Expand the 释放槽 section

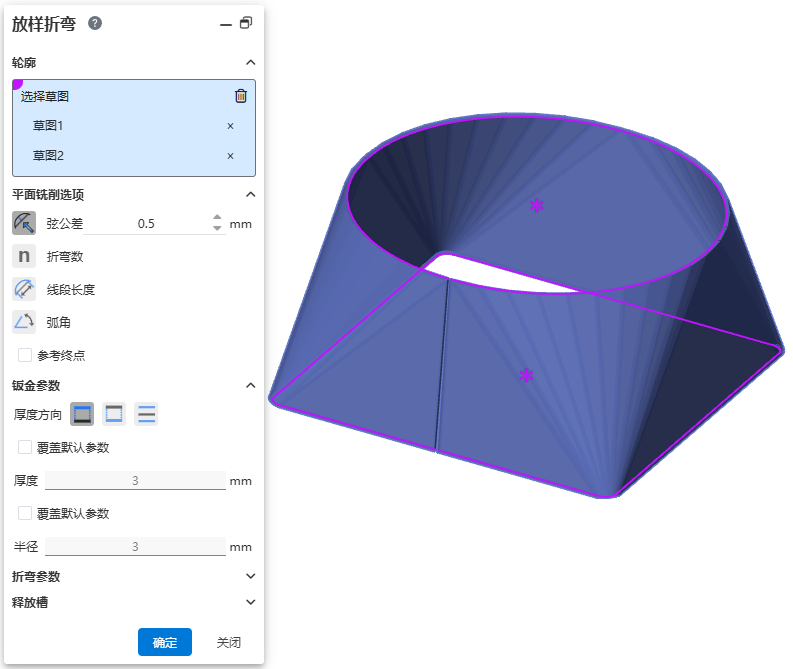click(250, 602)
